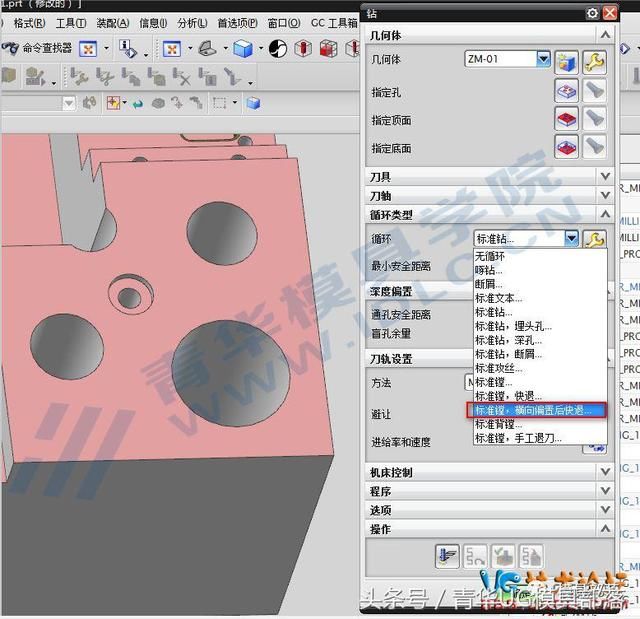
Task: Click the small blue cube in selection bar
Action: tap(253, 103)
